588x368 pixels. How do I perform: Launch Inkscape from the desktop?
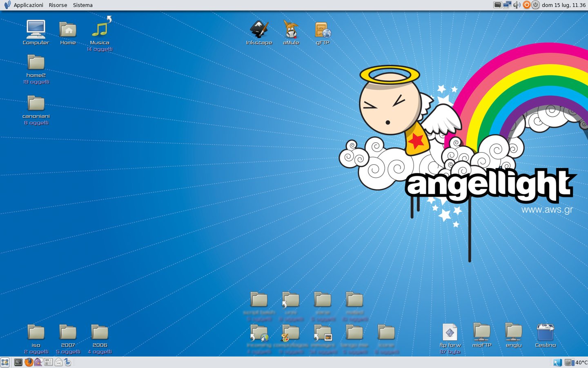pos(259,29)
